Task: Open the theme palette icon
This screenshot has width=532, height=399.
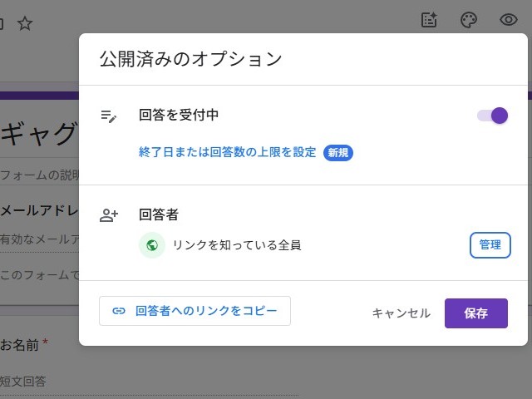Action: point(469,20)
